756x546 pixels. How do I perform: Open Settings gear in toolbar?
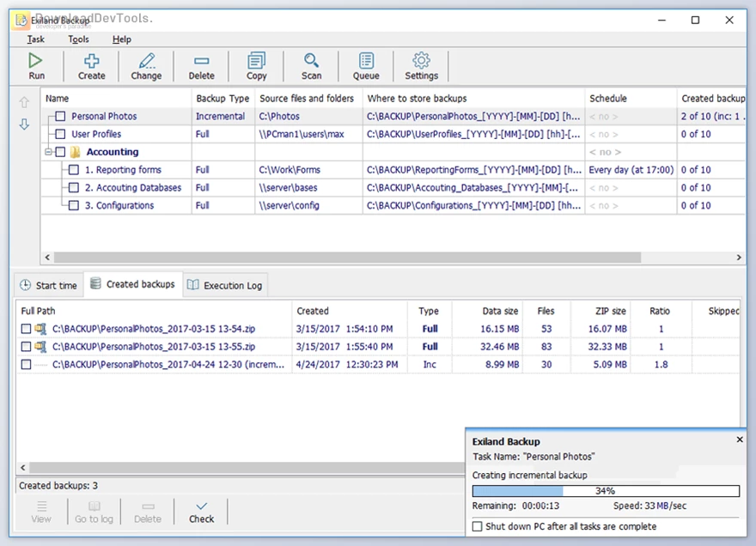coord(422,66)
